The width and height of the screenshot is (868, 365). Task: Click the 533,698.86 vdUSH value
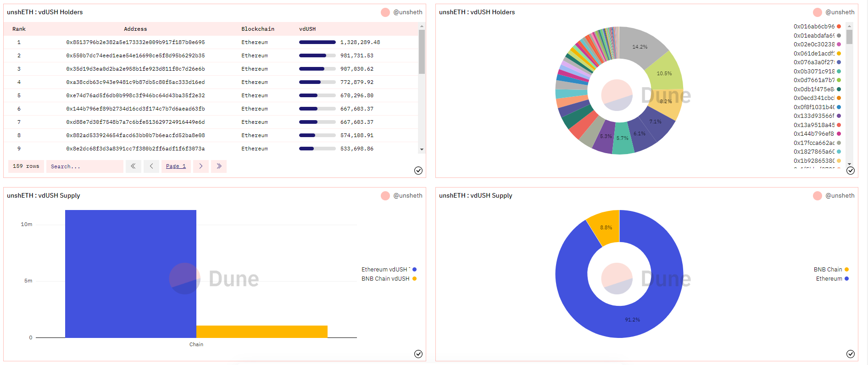(x=357, y=149)
